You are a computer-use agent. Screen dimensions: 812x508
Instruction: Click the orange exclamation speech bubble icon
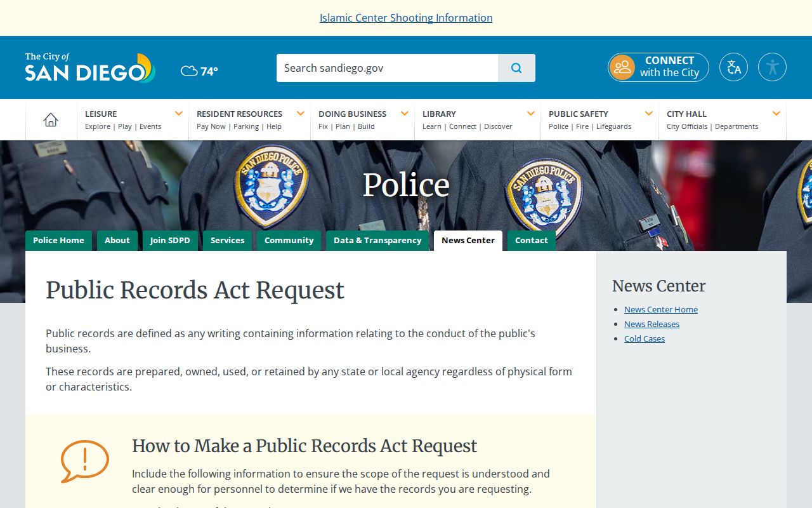(84, 461)
